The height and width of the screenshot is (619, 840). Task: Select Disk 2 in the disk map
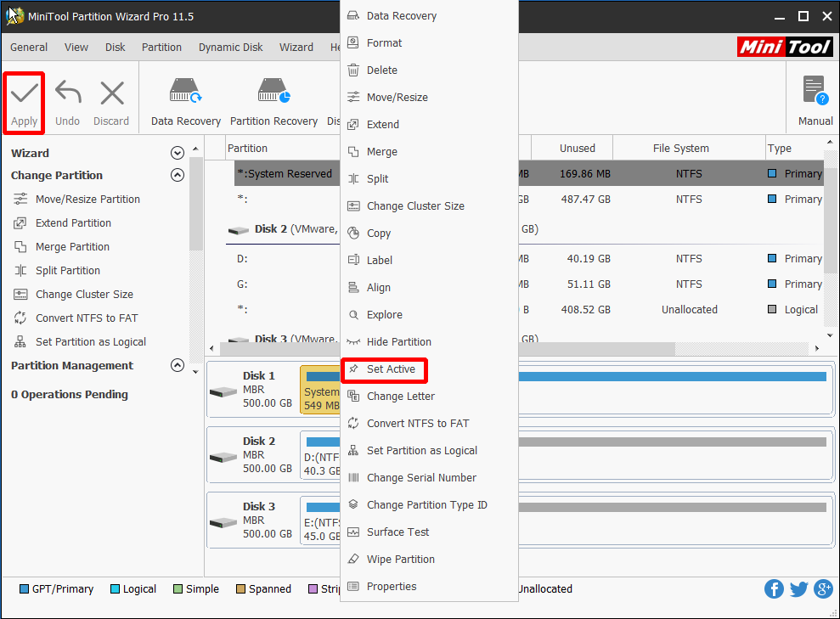[x=251, y=454]
